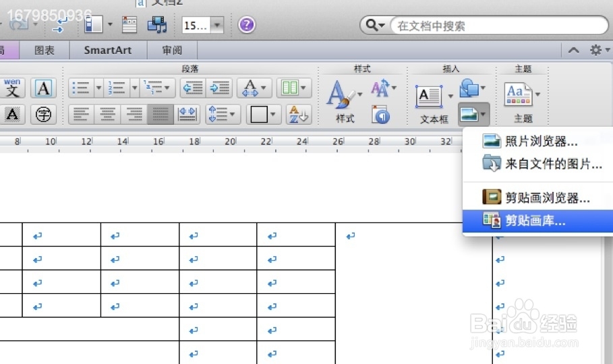Open the Asian layout text-width A menu
Image resolution: width=613 pixels, height=364 pixels.
point(254,88)
